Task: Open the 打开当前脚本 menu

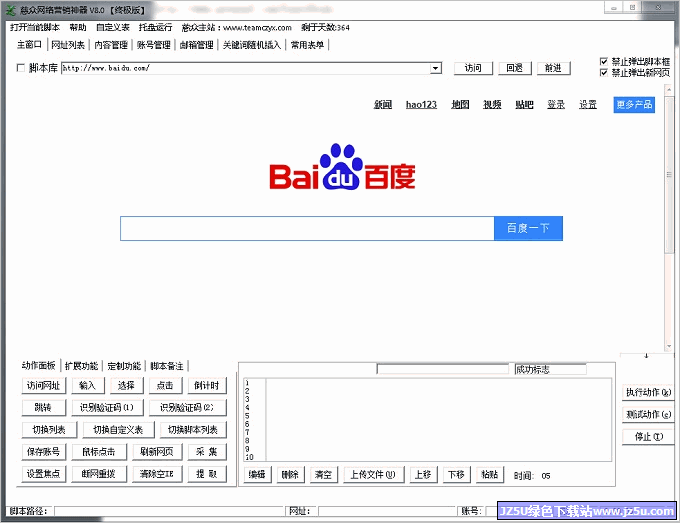Action: coord(35,27)
